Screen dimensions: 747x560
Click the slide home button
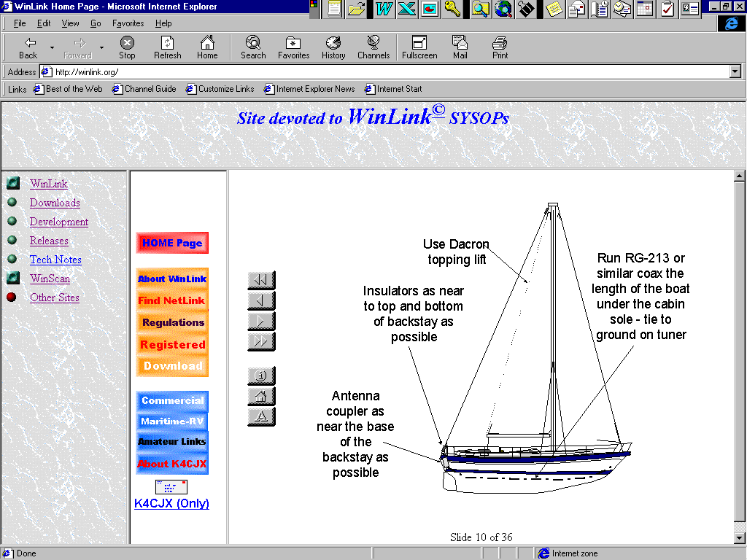pos(261,396)
